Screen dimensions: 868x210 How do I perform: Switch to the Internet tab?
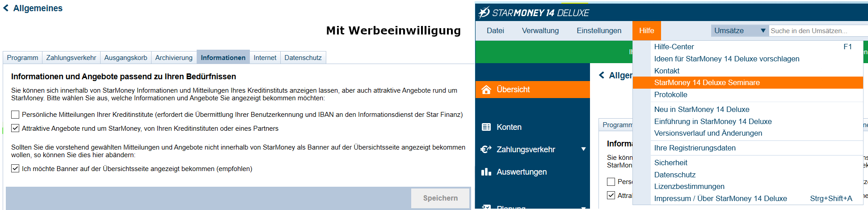coord(265,58)
